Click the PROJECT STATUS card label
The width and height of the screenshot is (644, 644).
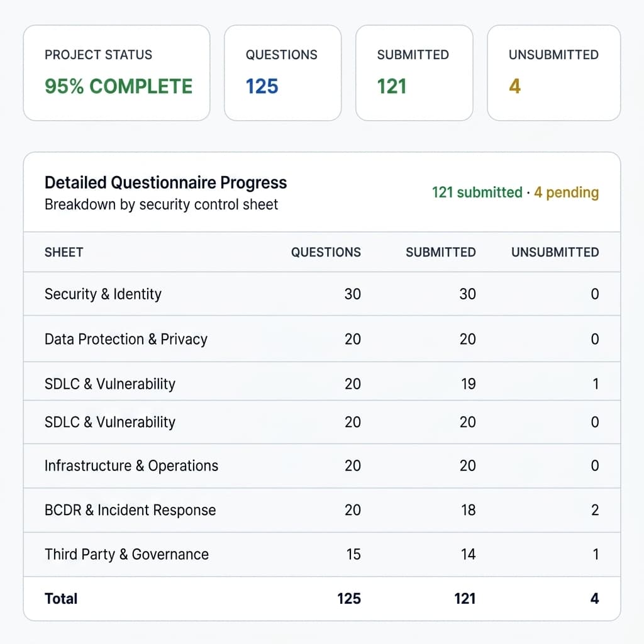tap(98, 55)
